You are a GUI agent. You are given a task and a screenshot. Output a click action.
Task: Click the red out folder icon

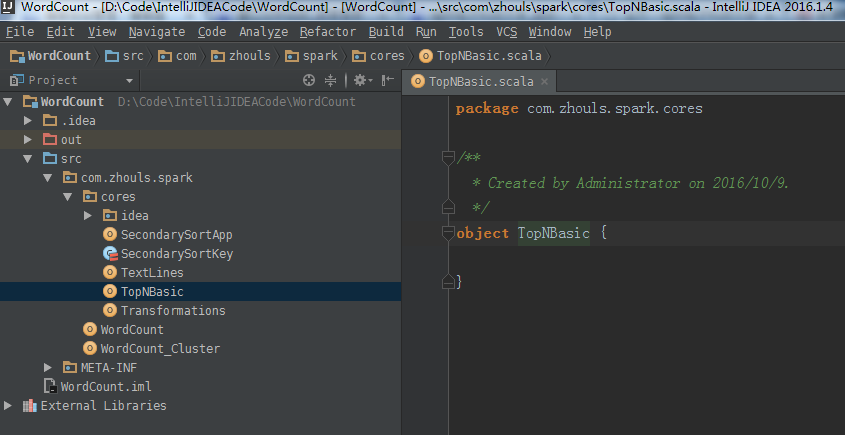click(50, 140)
